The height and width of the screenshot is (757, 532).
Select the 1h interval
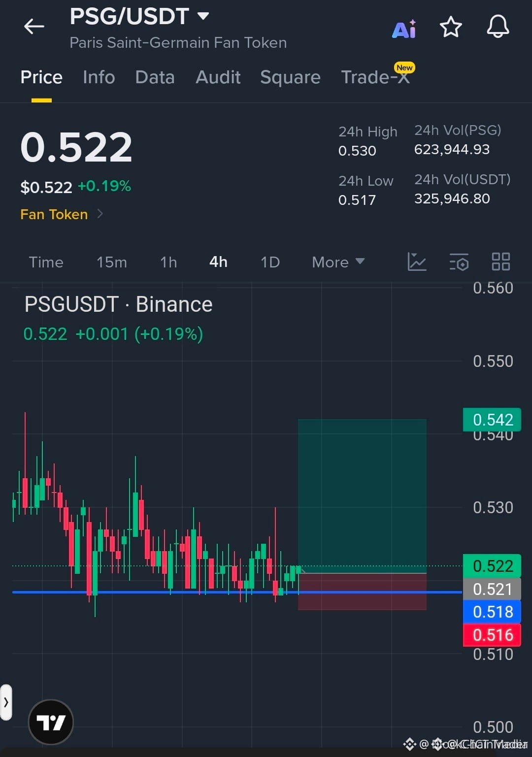pyautogui.click(x=168, y=262)
